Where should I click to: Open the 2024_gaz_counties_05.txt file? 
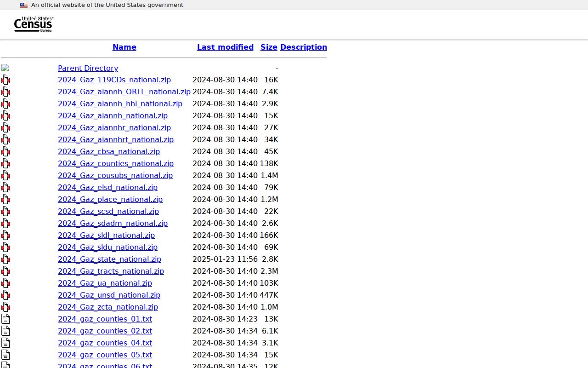point(105,355)
